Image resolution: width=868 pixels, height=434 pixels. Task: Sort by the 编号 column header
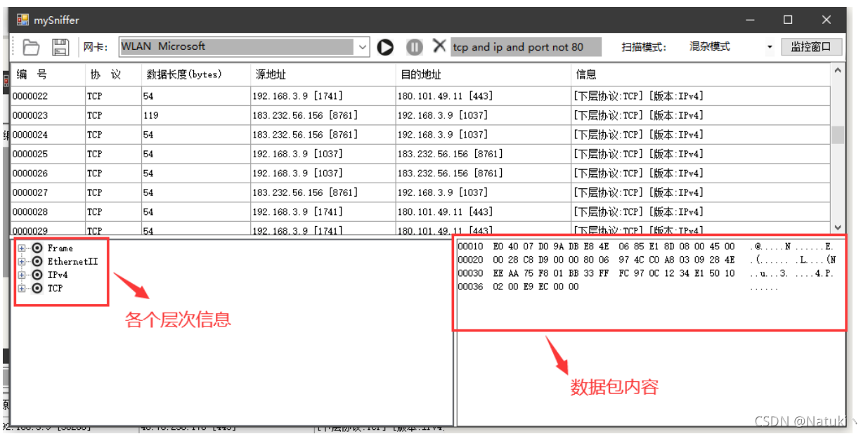pyautogui.click(x=47, y=74)
